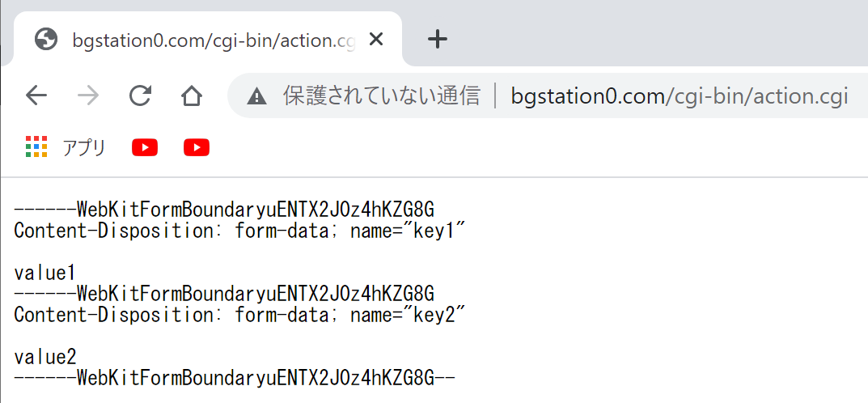Click the value2 text line
Viewport: 868px width, 403px height.
click(x=44, y=357)
